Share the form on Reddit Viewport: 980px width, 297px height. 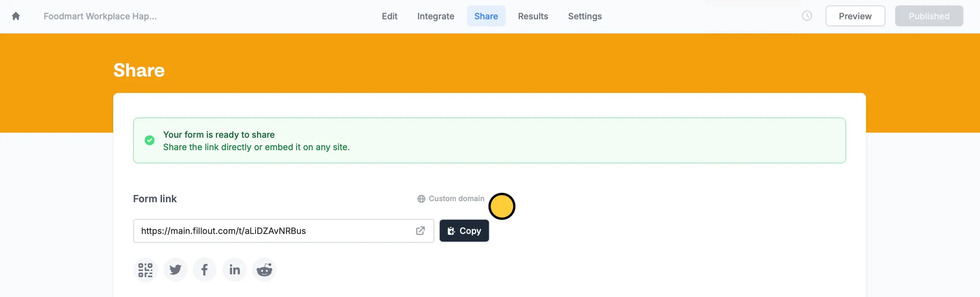coord(264,269)
